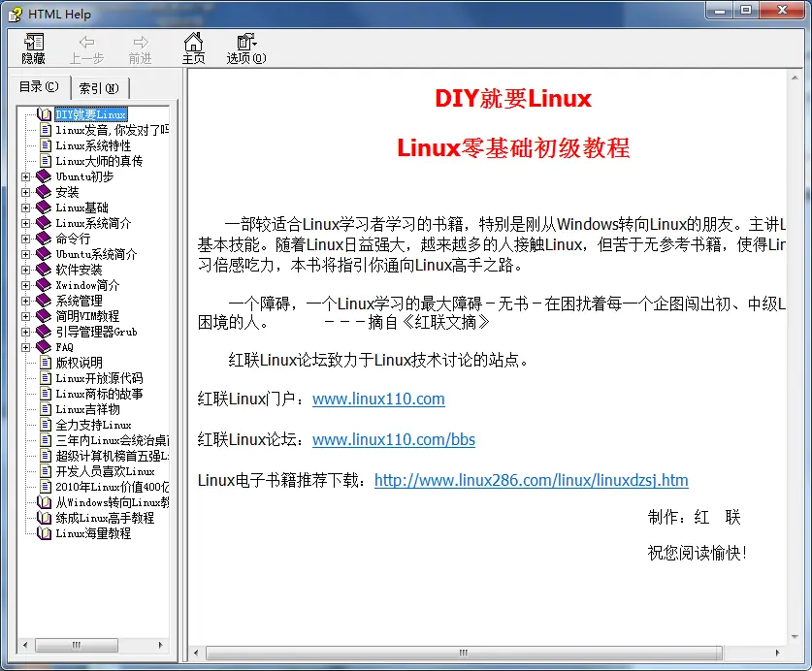Image resolution: width=812 pixels, height=671 pixels.
Task: Click the page icon beside 版权说明
Action: click(x=45, y=363)
